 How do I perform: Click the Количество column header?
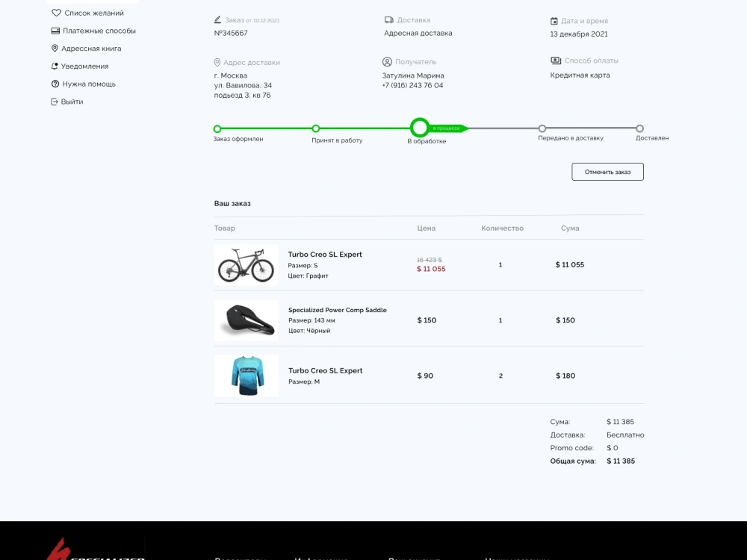[x=502, y=228]
